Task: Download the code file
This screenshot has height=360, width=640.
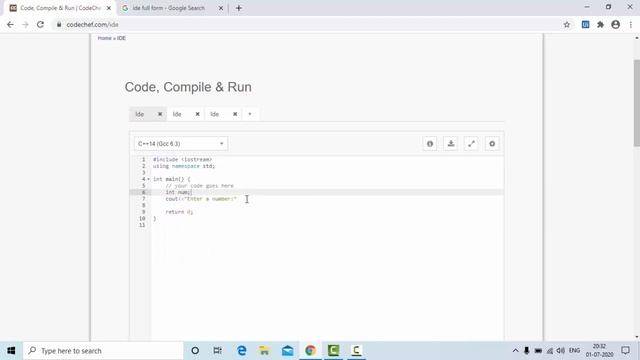Action: click(x=451, y=144)
